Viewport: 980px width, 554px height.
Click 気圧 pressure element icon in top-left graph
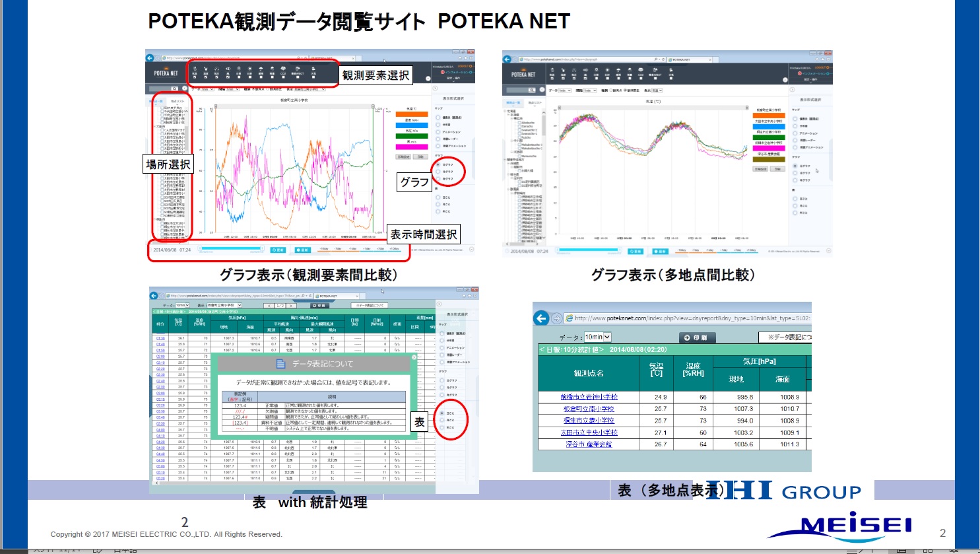216,70
